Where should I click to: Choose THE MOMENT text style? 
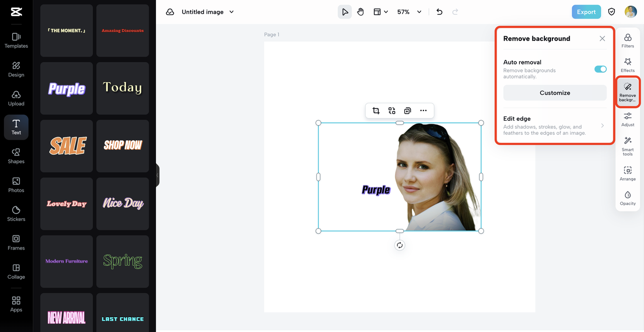coord(66,31)
